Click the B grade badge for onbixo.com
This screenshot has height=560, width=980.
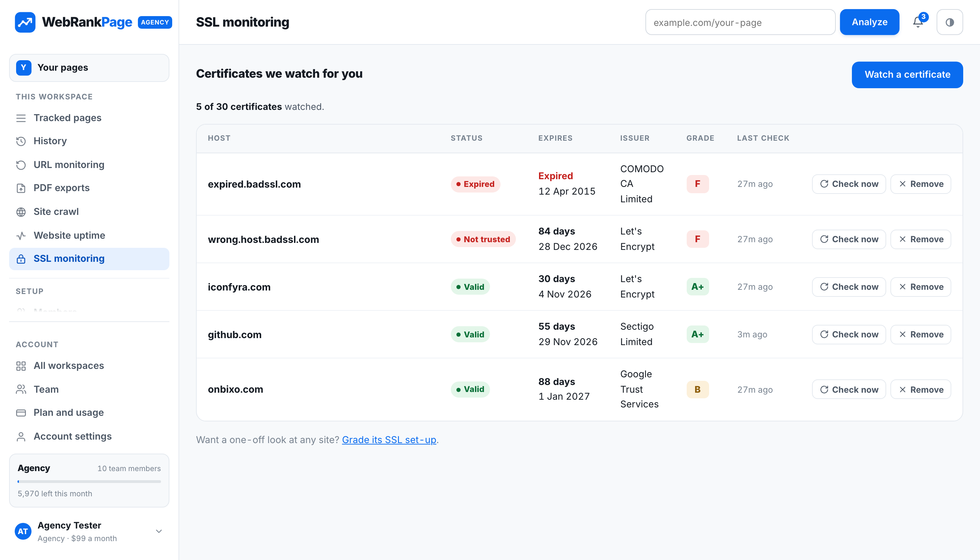point(697,390)
